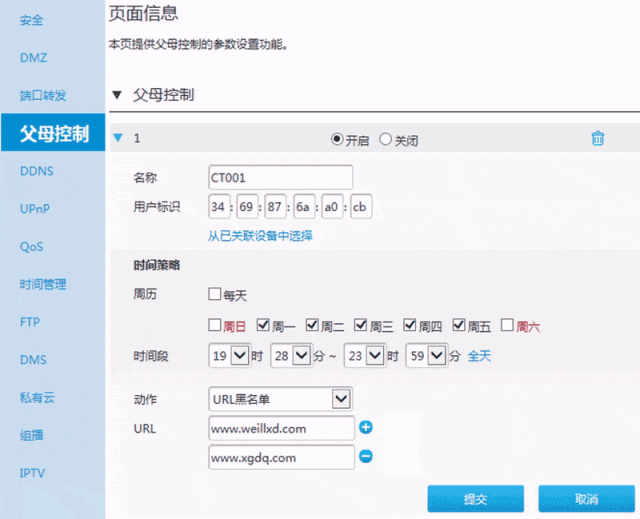The height and width of the screenshot is (519, 640).
Task: Uncheck the 周四 checkbox
Action: point(410,325)
